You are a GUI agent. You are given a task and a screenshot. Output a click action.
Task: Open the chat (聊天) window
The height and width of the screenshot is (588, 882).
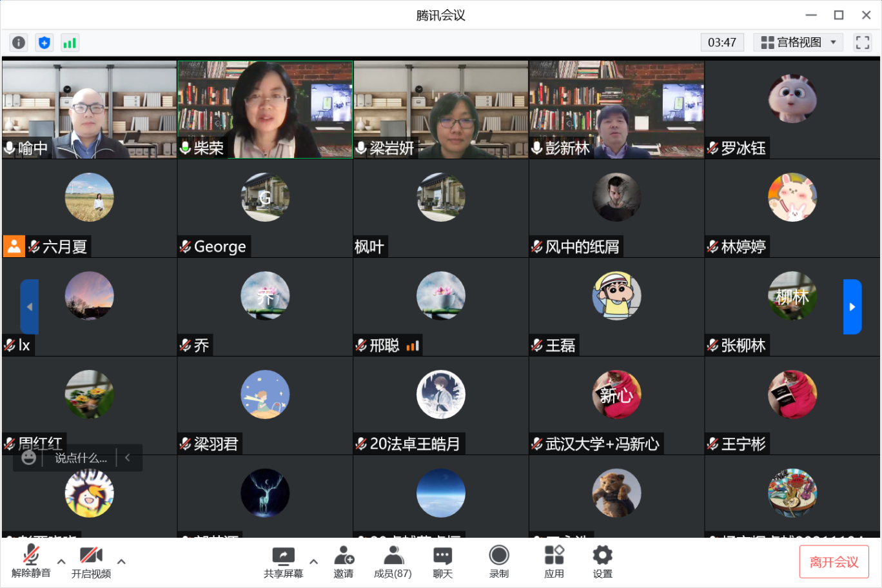click(x=442, y=562)
